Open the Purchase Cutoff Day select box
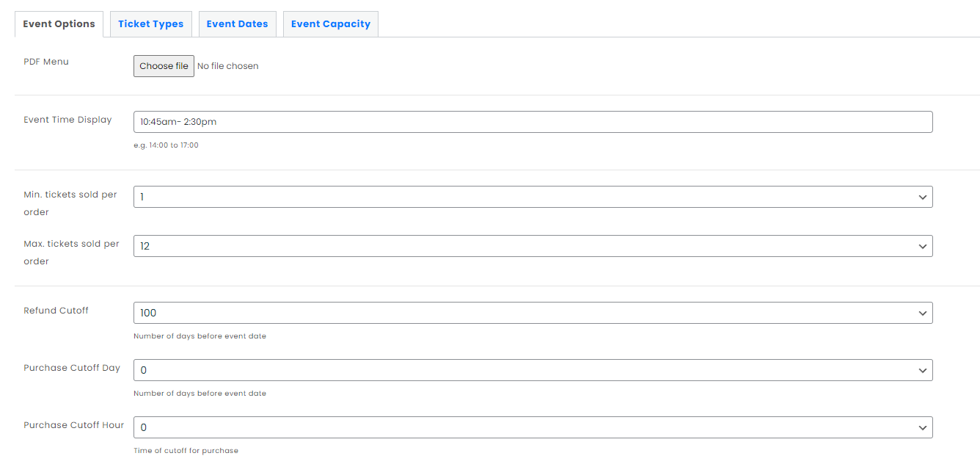This screenshot has height=467, width=980. point(533,370)
